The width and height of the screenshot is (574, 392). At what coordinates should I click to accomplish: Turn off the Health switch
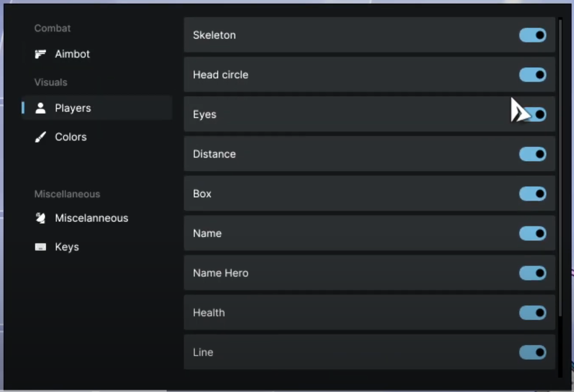[x=533, y=312]
